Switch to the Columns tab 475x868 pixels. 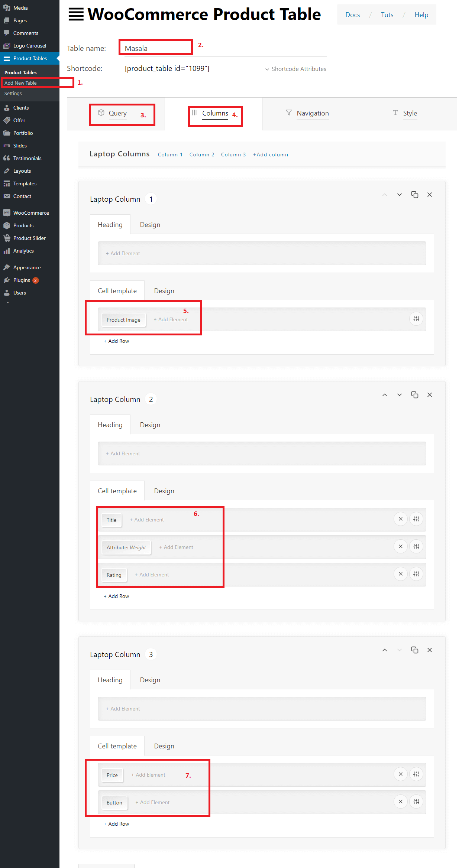[213, 114]
